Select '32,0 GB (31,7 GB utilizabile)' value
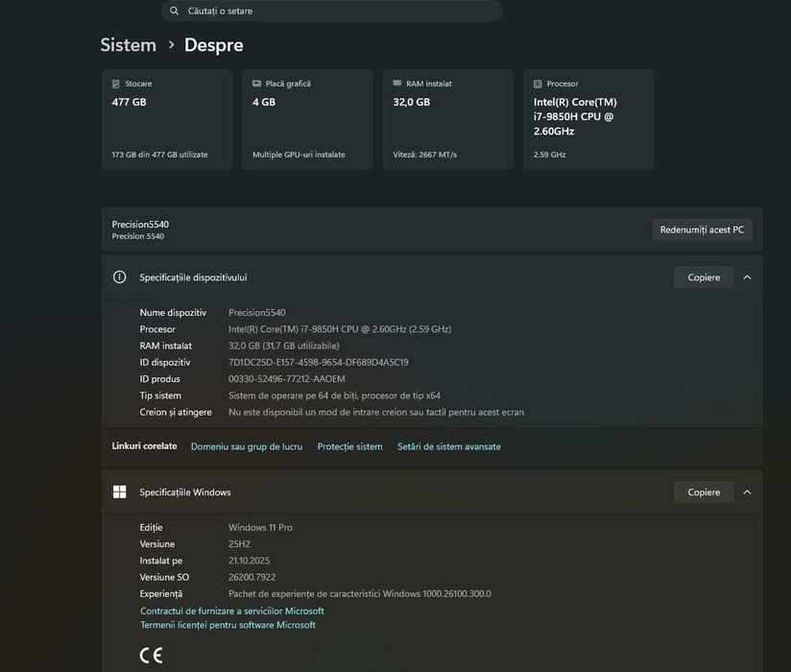This screenshot has height=672, width=791. [284, 347]
